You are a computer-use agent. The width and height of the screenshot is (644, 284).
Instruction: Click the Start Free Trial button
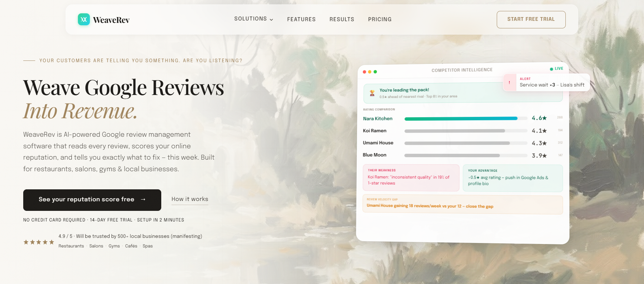tap(531, 19)
